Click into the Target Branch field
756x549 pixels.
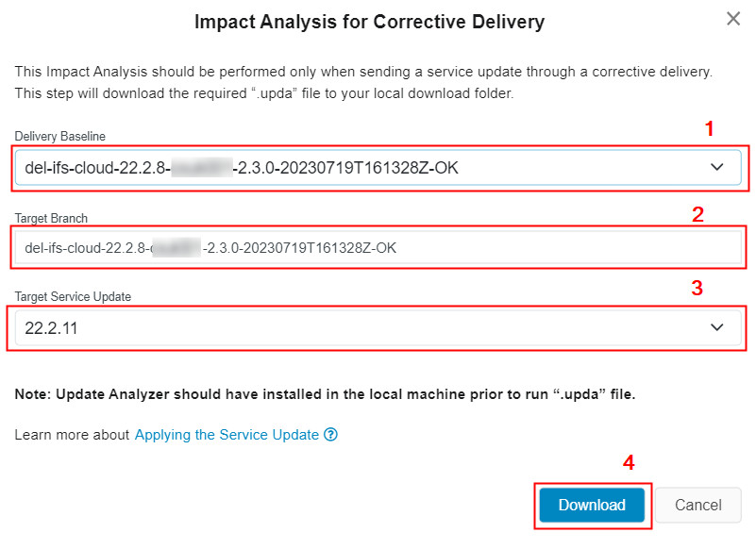(x=378, y=248)
